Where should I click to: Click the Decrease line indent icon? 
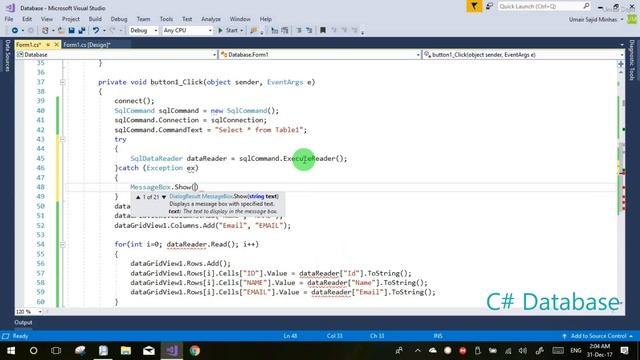point(299,30)
